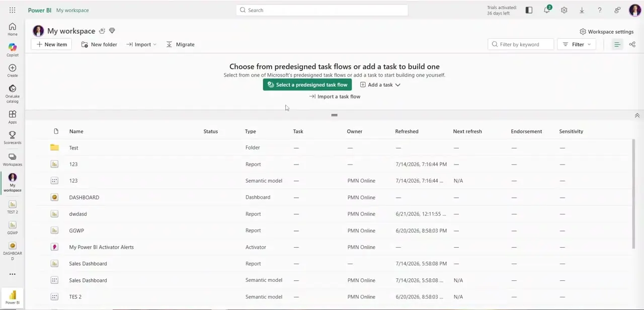
Task: Open the user account profile picture
Action: coord(634,10)
